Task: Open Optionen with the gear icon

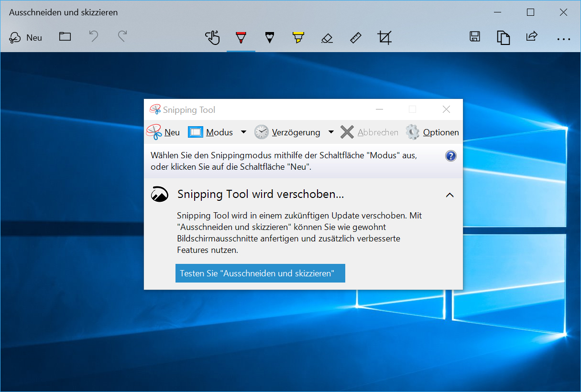Action: (x=432, y=132)
